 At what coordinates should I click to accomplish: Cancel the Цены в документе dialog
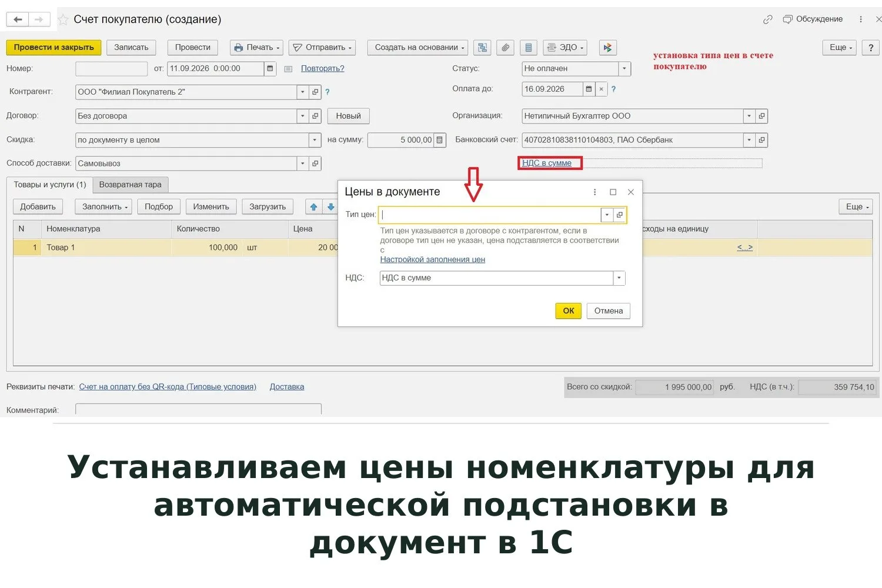coord(608,311)
